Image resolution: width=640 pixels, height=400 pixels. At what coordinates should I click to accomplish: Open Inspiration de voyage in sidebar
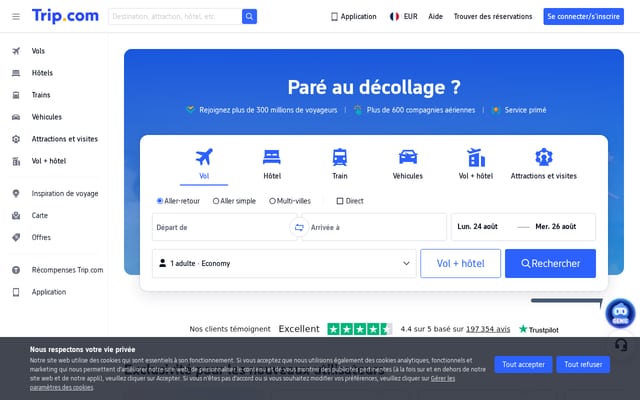(x=65, y=193)
